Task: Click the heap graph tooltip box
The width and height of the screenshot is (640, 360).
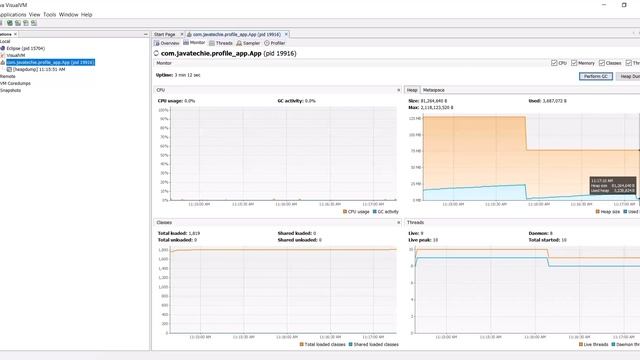Action: 613,185
